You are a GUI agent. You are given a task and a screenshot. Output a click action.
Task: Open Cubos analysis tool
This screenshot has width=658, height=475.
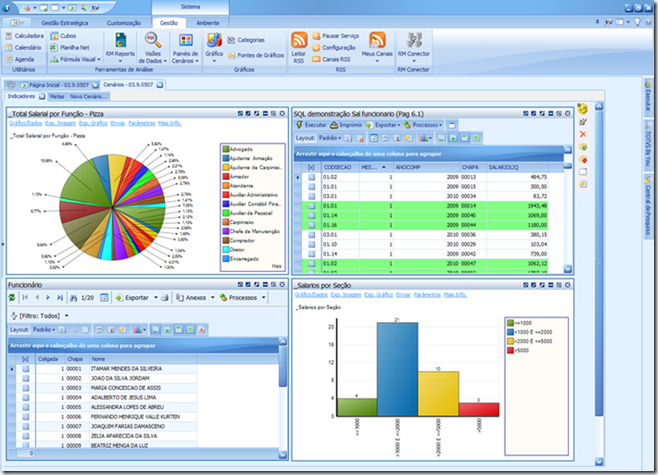[63, 36]
